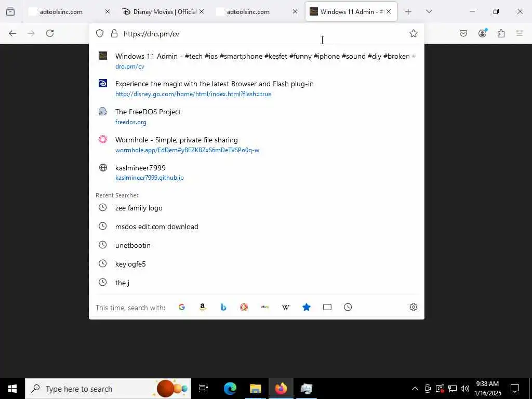Image resolution: width=532 pixels, height=399 pixels.
Task: Open File Explorer from taskbar
Action: click(255, 389)
